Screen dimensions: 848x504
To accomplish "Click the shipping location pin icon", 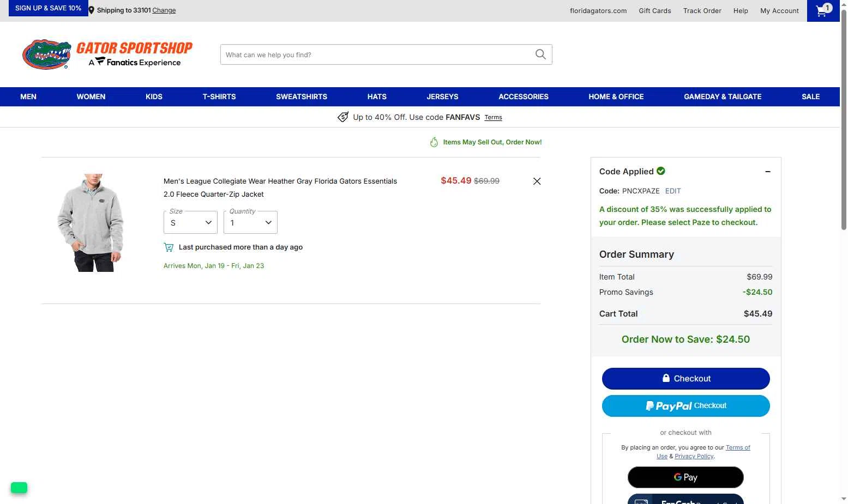I will (x=92, y=10).
